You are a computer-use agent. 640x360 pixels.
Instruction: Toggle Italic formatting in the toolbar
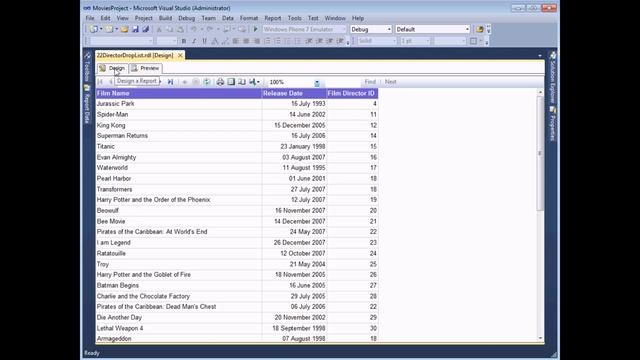pos(194,41)
